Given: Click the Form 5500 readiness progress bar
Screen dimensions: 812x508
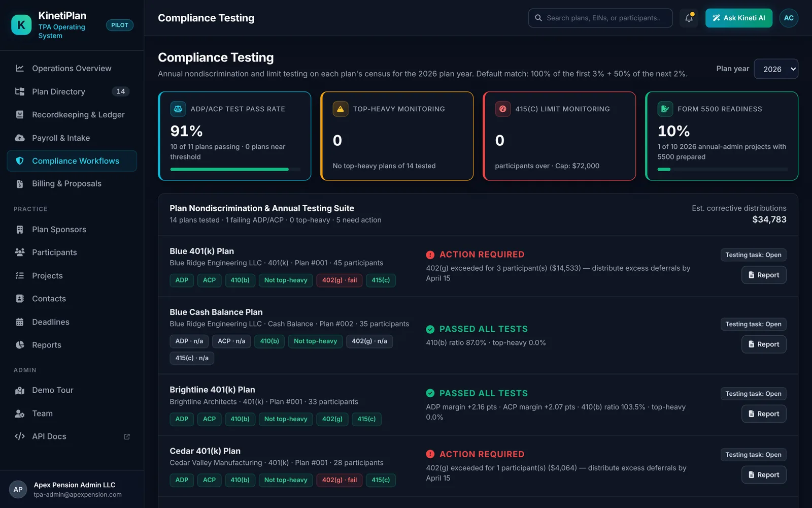Looking at the screenshot, I should 723,169.
